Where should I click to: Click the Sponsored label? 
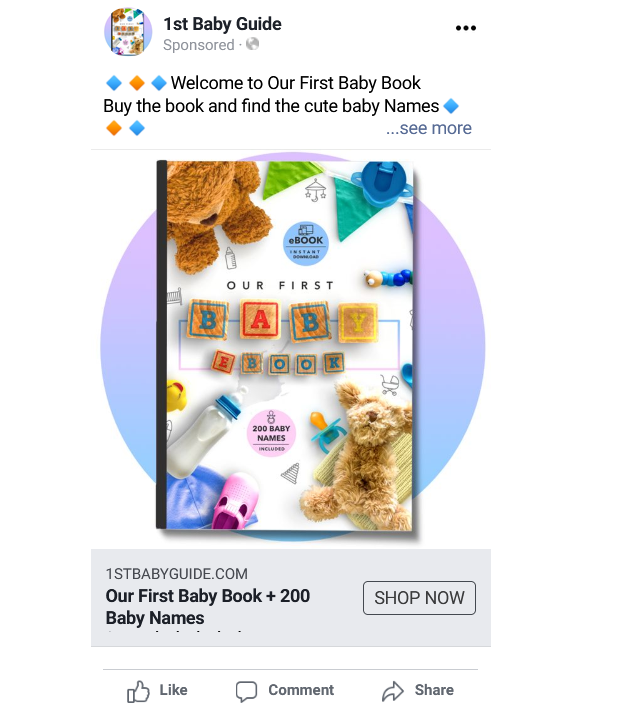(x=199, y=45)
